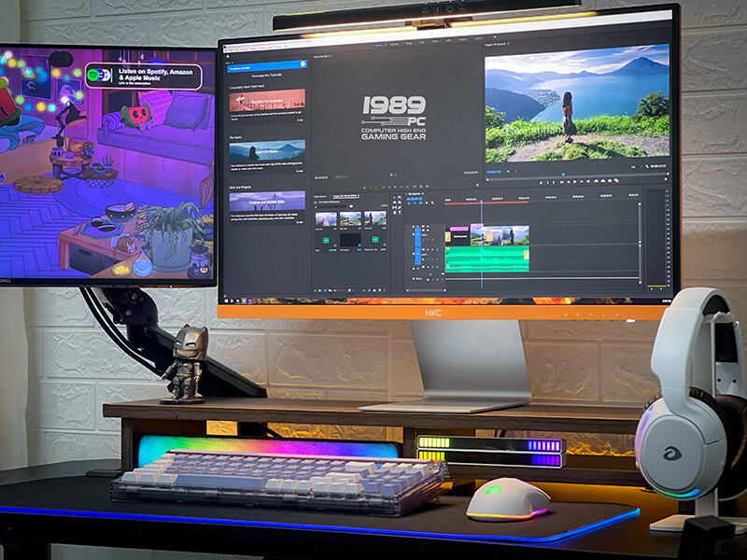The height and width of the screenshot is (560, 747).
Task: Add marker button in Program Monitor
Action: 541,182
